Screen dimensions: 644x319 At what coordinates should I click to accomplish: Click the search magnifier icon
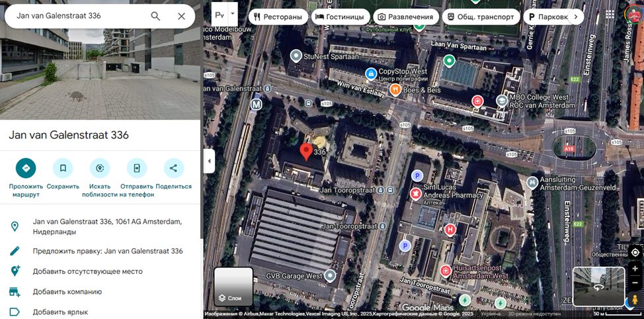coord(155,16)
